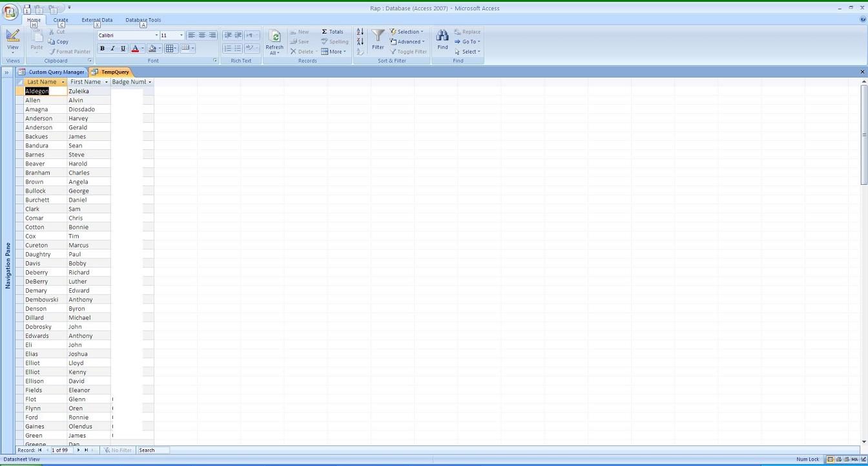Toggle Bold formatting
The height and width of the screenshot is (466, 868).
(x=102, y=48)
